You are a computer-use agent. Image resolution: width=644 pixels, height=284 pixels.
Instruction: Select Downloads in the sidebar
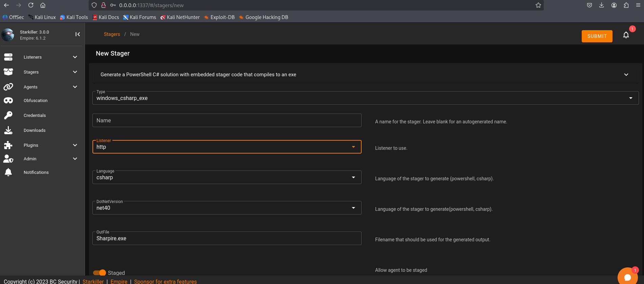click(35, 130)
